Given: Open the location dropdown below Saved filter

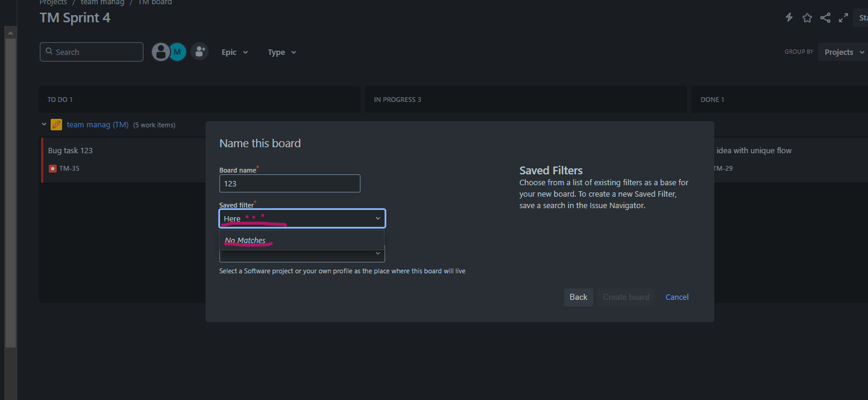Looking at the screenshot, I should pyautogui.click(x=302, y=254).
